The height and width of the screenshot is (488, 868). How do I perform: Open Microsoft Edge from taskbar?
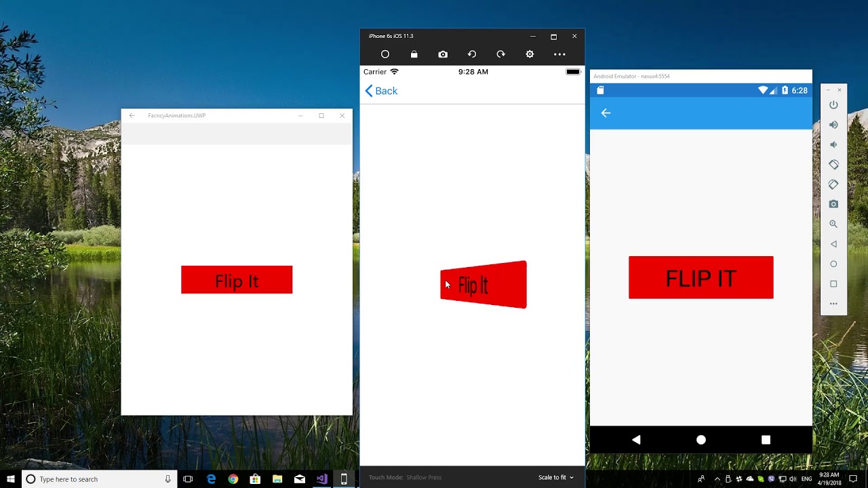click(211, 479)
